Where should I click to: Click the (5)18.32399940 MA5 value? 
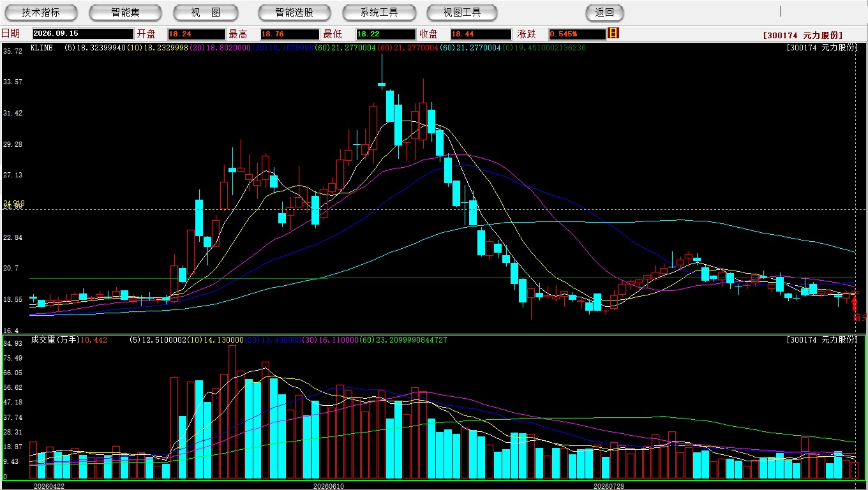pos(94,47)
